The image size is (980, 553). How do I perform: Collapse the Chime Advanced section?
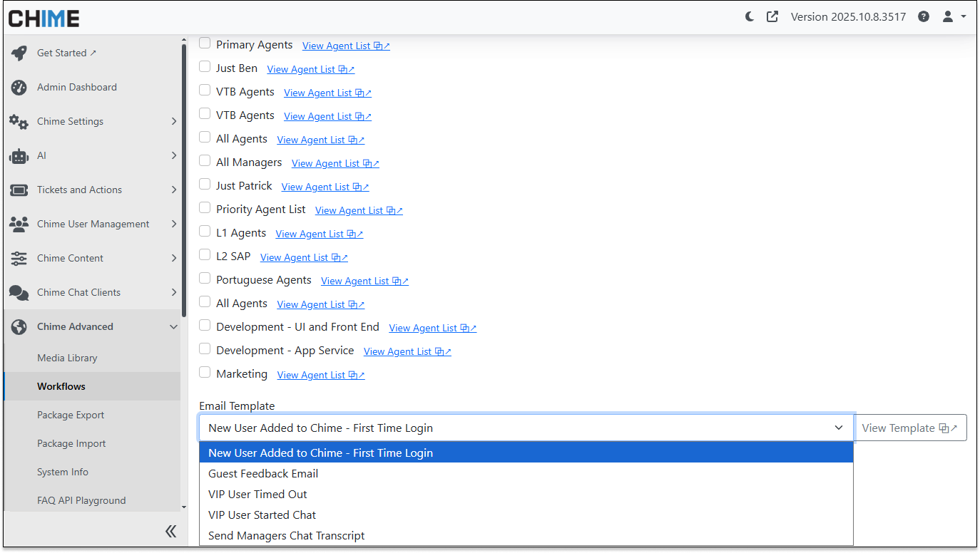click(173, 326)
